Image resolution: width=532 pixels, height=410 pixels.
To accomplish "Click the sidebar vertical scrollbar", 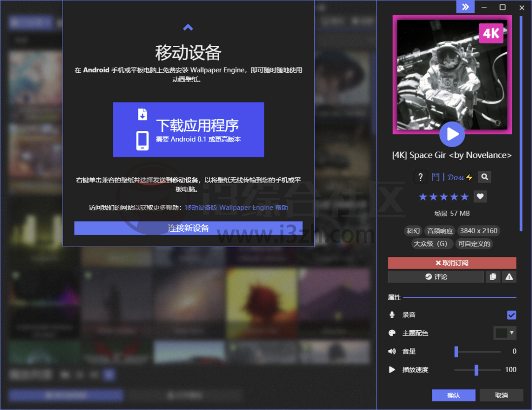I will 521,124.
